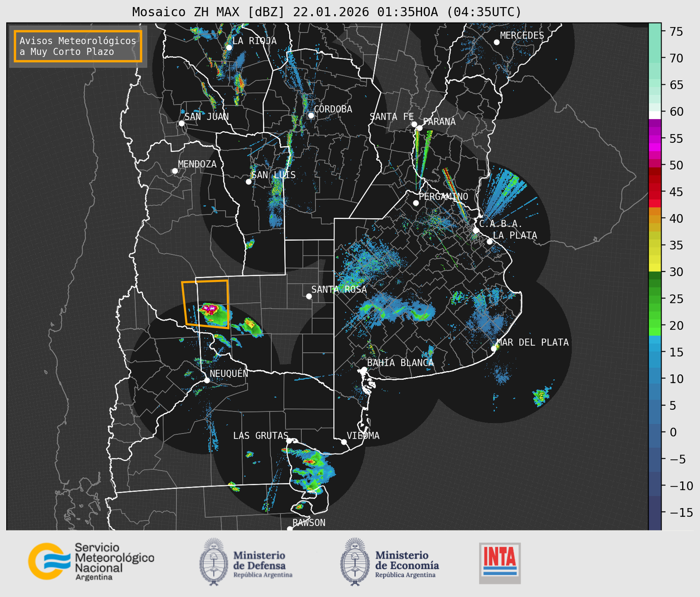Click the orange 40 dBZ color band
The image size is (700, 597).
(x=655, y=219)
